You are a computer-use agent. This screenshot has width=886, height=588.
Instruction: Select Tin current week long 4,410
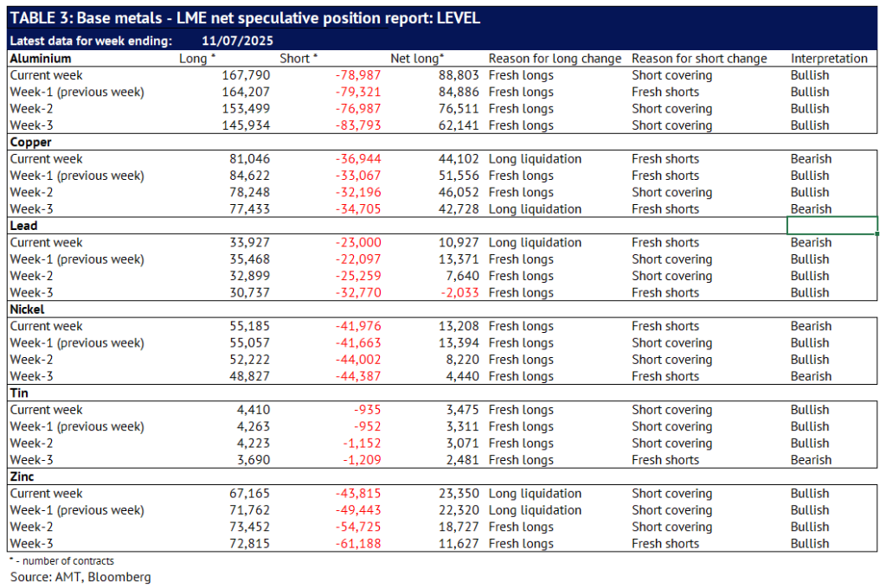(x=254, y=410)
